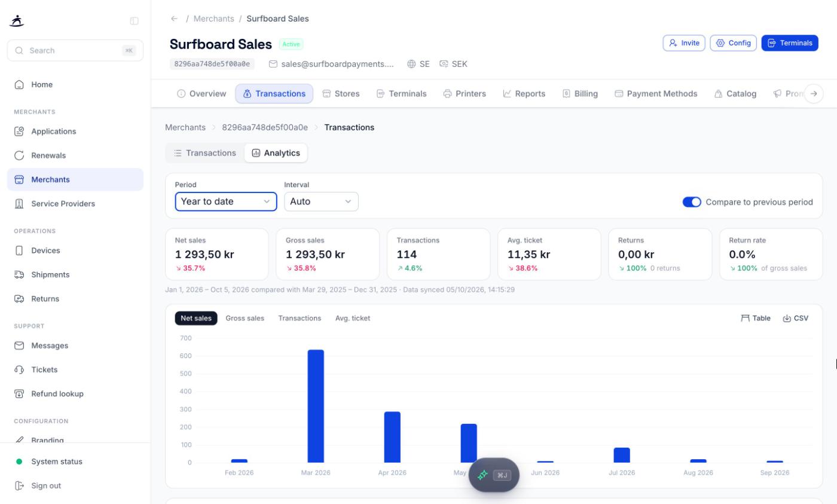This screenshot has height=504, width=837.
Task: Switch chart to Table view
Action: tap(756, 318)
